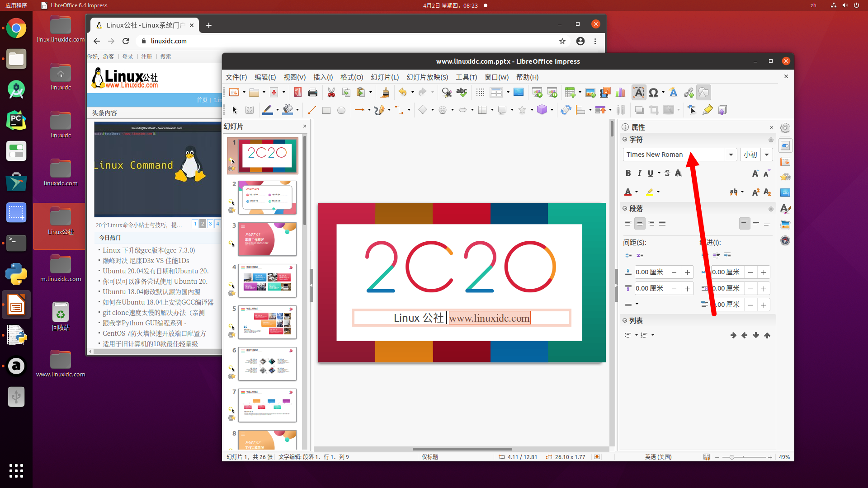The image size is (868, 488).
Task: Open the Insert Chart icon
Action: click(x=620, y=92)
